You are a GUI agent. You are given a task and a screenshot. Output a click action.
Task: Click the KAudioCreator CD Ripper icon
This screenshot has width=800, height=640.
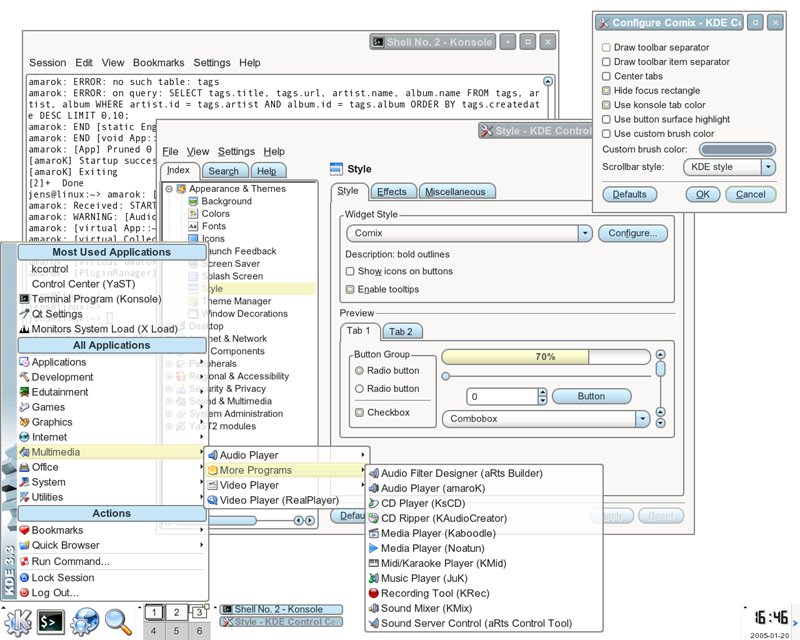373,518
